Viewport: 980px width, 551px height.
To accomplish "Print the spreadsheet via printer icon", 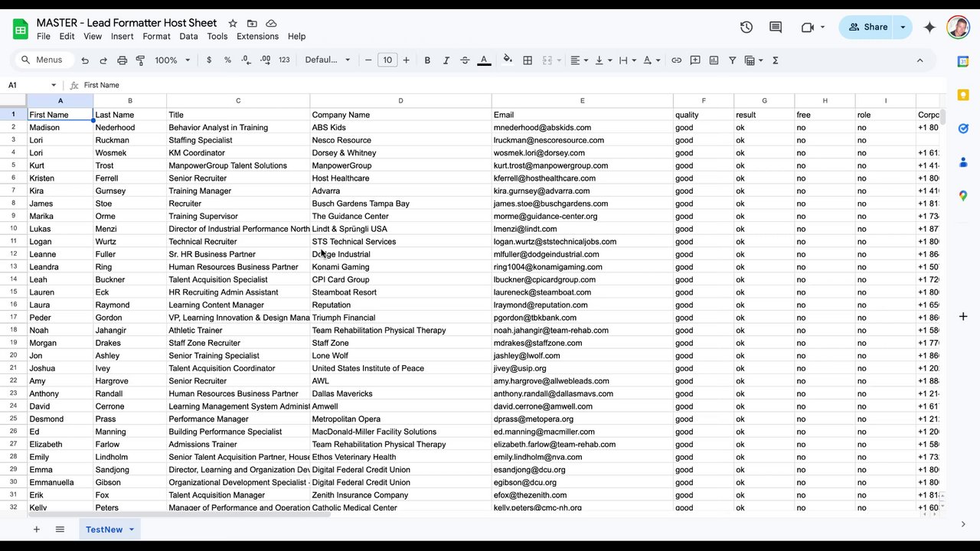I will [122, 60].
